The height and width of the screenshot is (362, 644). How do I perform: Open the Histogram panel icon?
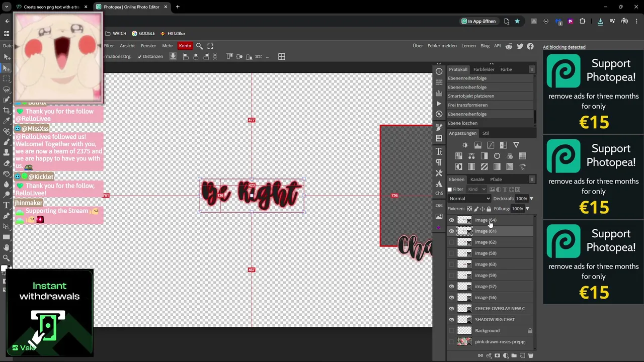439,93
